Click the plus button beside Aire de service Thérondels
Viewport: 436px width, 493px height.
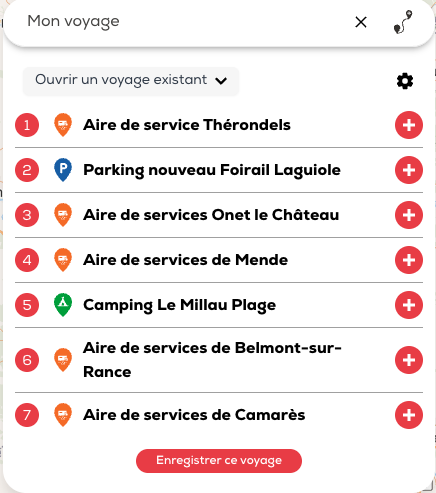[409, 125]
